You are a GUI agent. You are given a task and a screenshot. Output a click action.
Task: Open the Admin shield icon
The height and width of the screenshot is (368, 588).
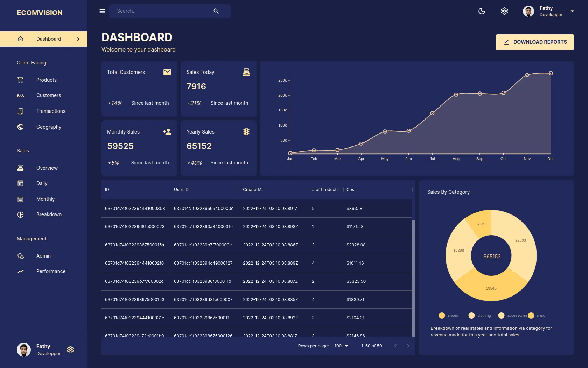coord(21,256)
